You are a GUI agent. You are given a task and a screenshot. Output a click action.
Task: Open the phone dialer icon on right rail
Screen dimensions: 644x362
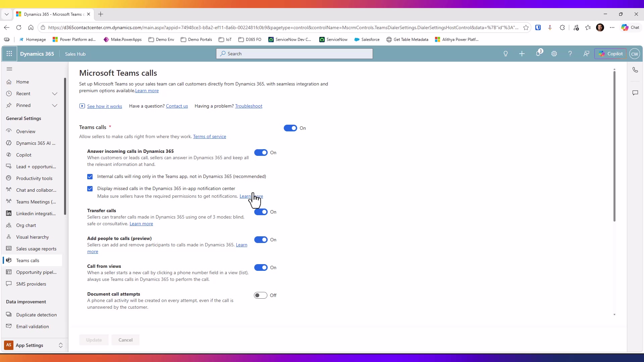pos(635,70)
